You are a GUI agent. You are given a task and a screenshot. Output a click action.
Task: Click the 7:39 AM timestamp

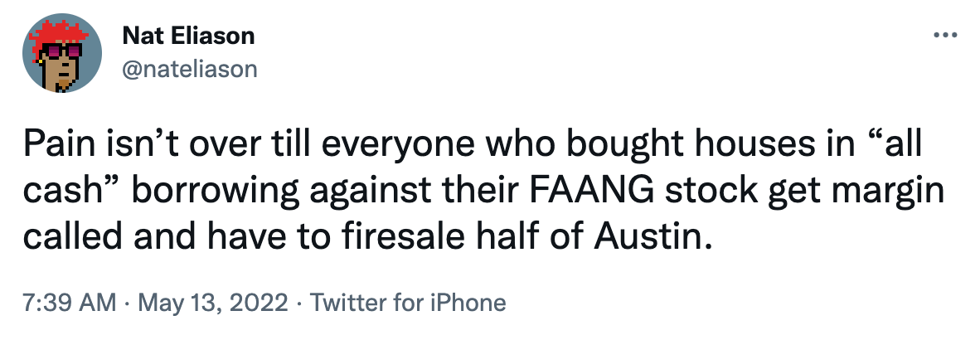point(70,303)
